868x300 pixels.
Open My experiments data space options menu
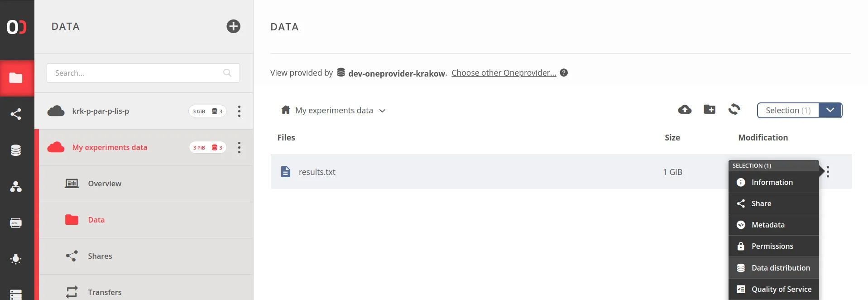(239, 147)
